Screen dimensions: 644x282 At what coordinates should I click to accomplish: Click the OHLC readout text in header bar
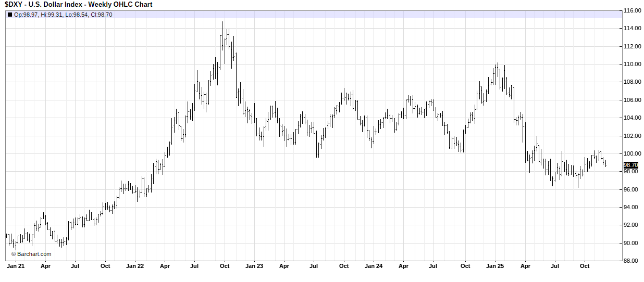[63, 15]
